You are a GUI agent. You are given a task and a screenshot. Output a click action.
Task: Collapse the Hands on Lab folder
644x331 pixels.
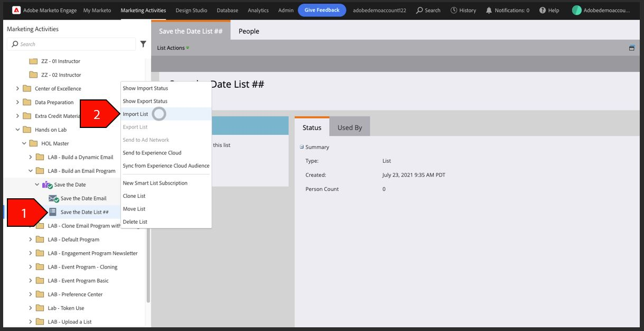click(17, 130)
